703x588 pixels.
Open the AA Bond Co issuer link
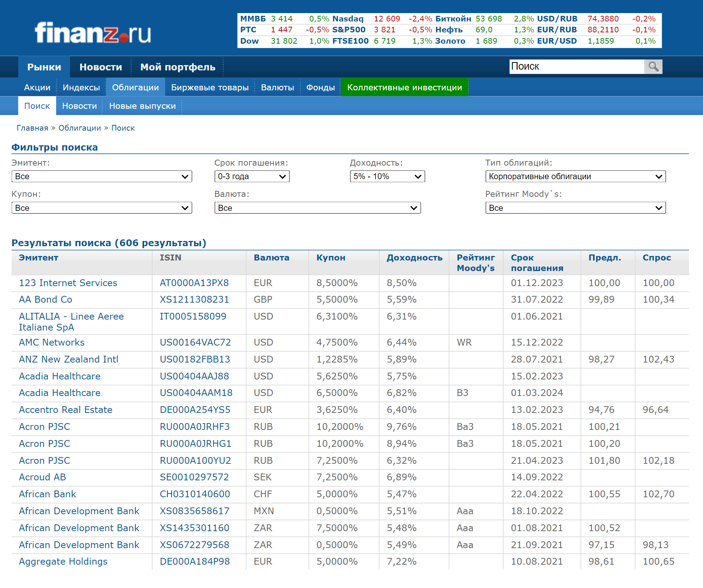point(46,299)
